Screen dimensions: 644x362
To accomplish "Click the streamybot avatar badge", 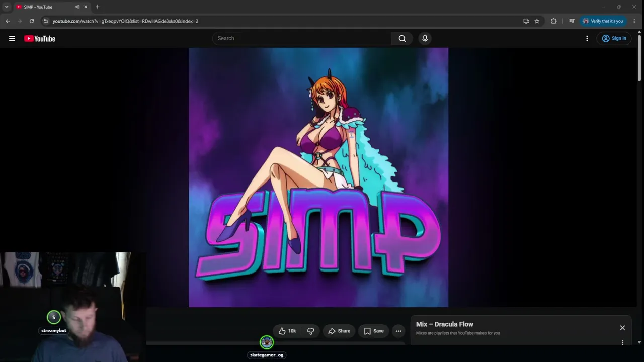I will pyautogui.click(x=54, y=317).
